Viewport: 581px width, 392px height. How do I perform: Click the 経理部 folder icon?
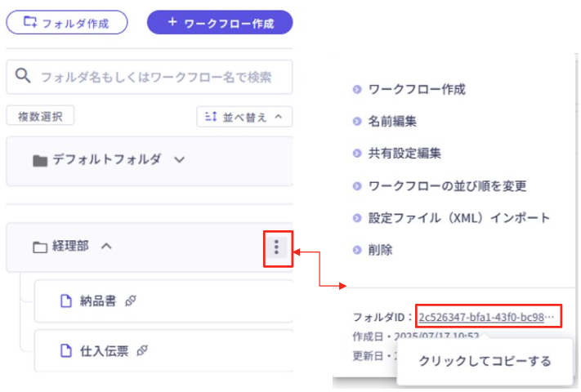pyautogui.click(x=40, y=247)
